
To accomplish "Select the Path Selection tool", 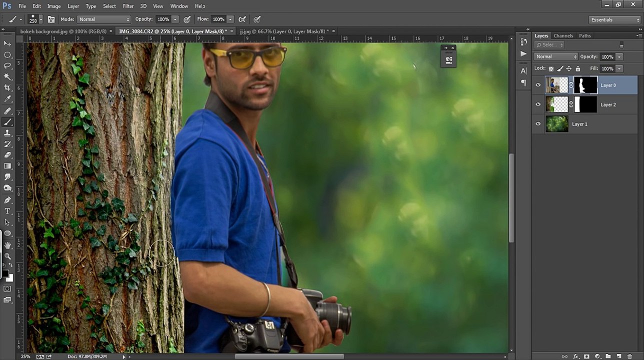I will (8, 222).
